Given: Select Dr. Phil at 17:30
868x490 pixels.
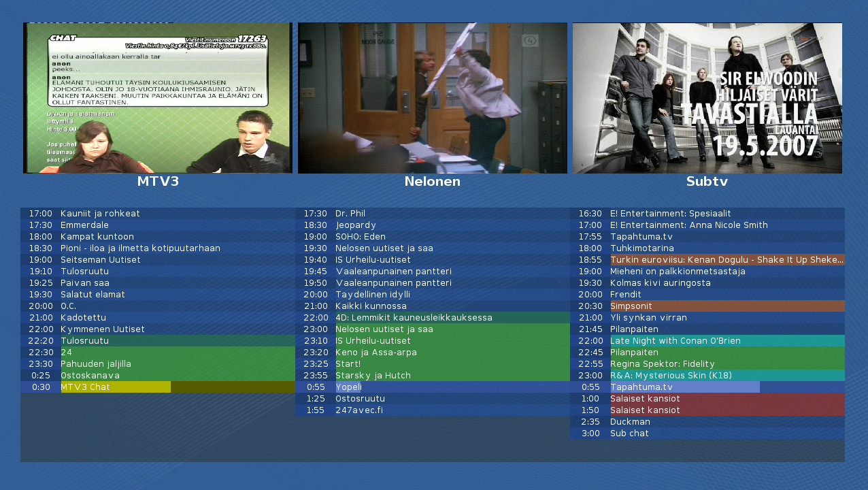Looking at the screenshot, I should point(433,214).
